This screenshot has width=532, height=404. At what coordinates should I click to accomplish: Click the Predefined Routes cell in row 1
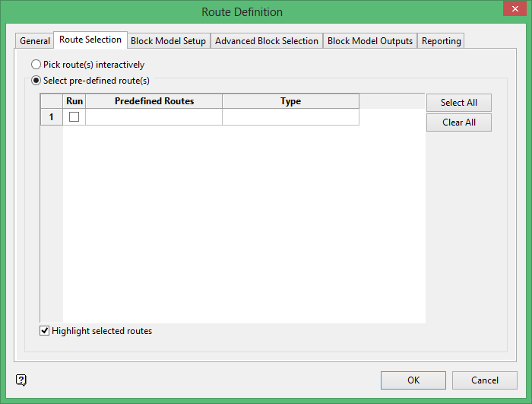tap(154, 116)
